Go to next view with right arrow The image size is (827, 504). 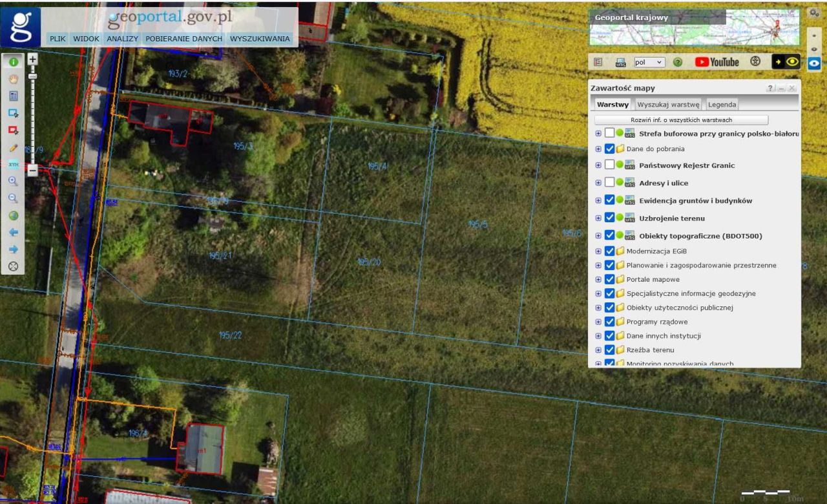tap(13, 249)
